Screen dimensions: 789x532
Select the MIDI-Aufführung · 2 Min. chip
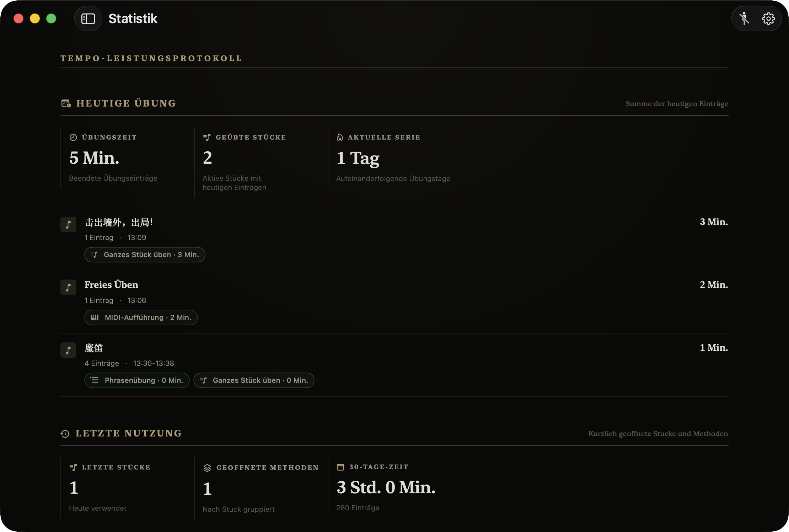click(141, 317)
